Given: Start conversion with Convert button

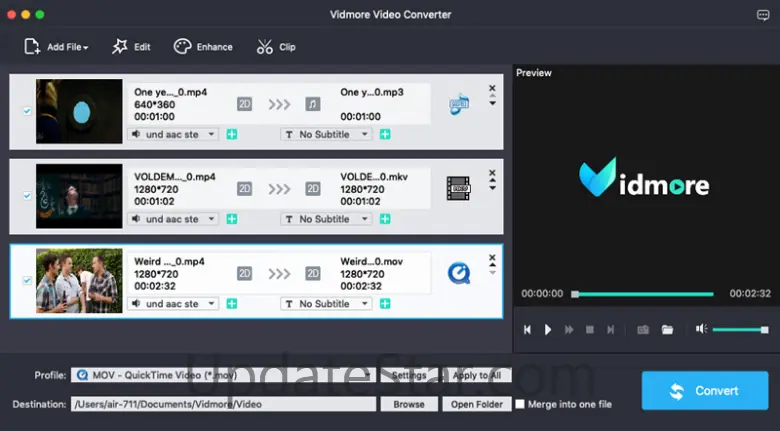Looking at the screenshot, I should [705, 391].
